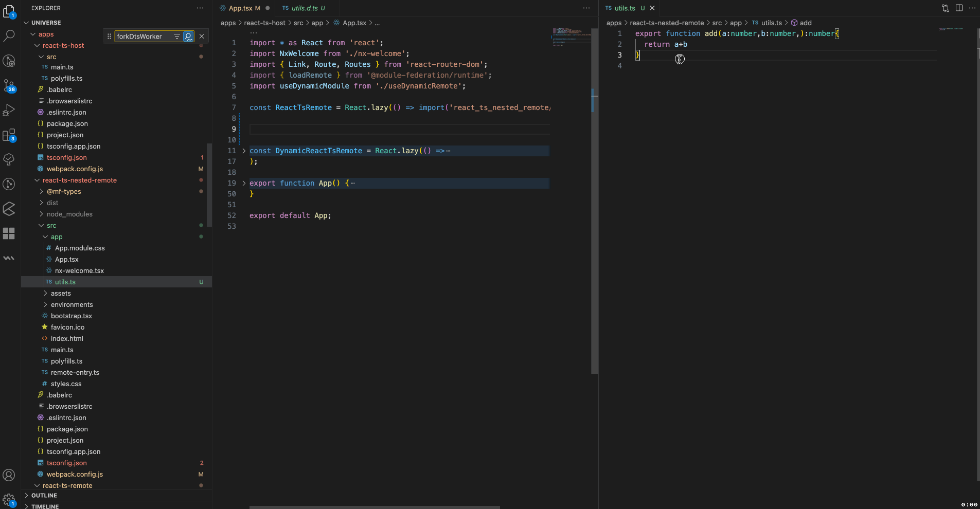Toggle filter mode in explorer find widget
Image resolution: width=980 pixels, height=509 pixels.
[x=177, y=37]
